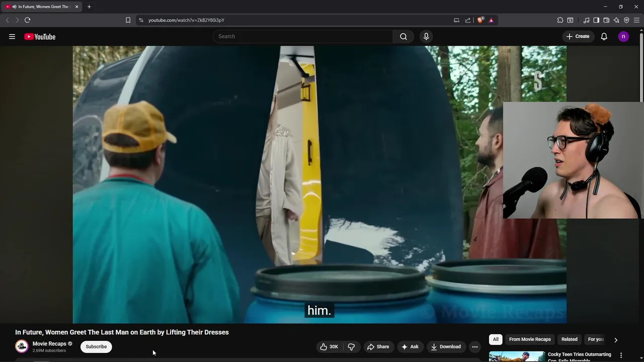Open Brave Wallet icon
The image size is (644, 362).
606,20
